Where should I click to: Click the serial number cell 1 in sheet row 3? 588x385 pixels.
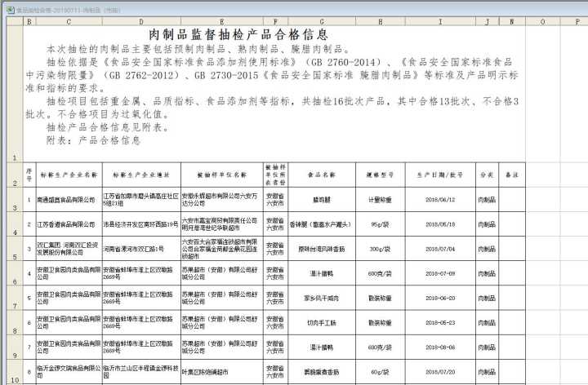(x=29, y=200)
